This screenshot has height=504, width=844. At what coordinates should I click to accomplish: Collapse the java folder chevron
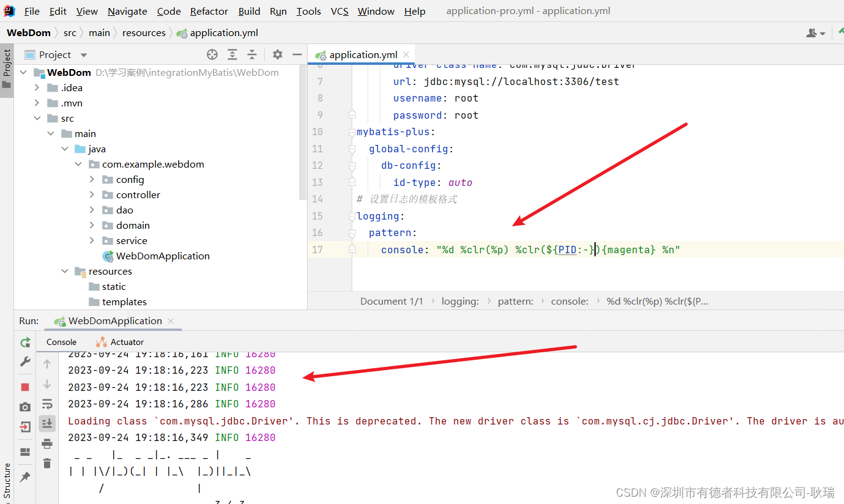65,149
